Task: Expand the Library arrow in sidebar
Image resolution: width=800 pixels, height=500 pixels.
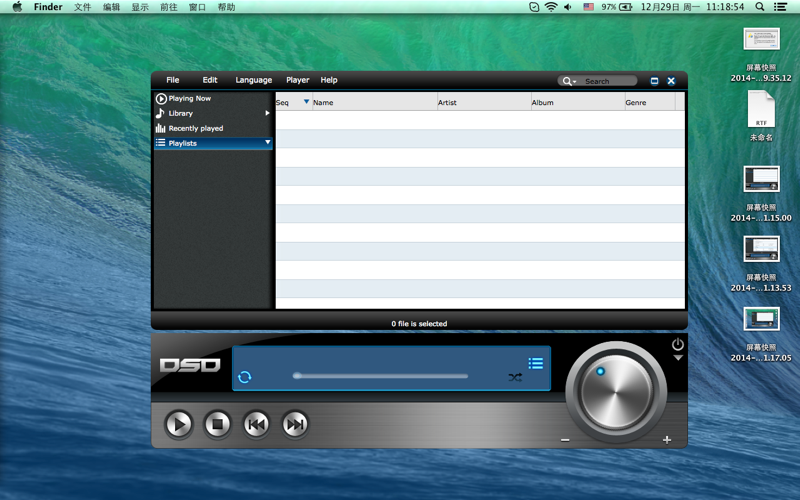Action: pyautogui.click(x=267, y=113)
